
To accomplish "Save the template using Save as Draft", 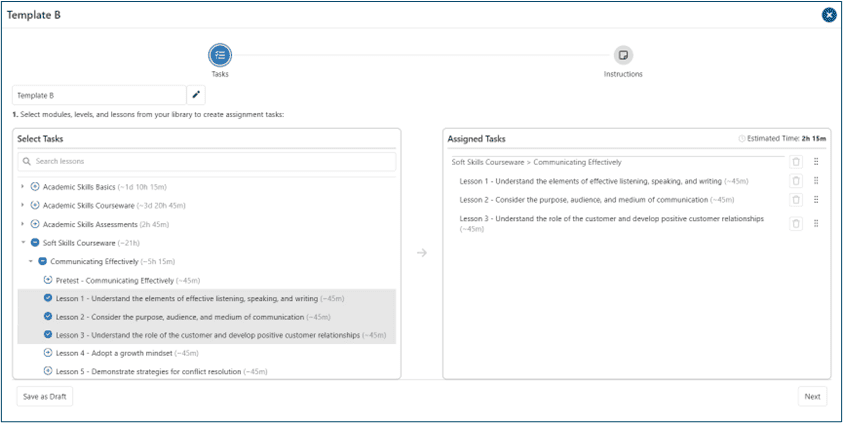I will point(45,397).
